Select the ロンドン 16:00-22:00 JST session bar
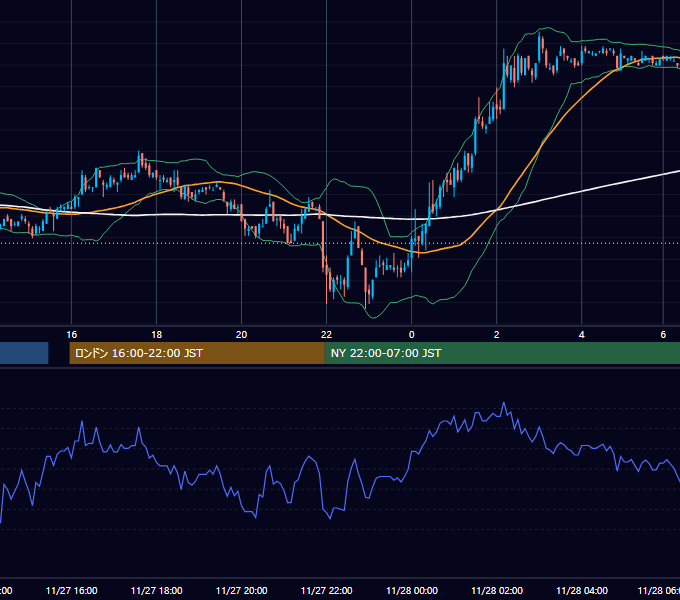The image size is (680, 600). pyautogui.click(x=197, y=353)
